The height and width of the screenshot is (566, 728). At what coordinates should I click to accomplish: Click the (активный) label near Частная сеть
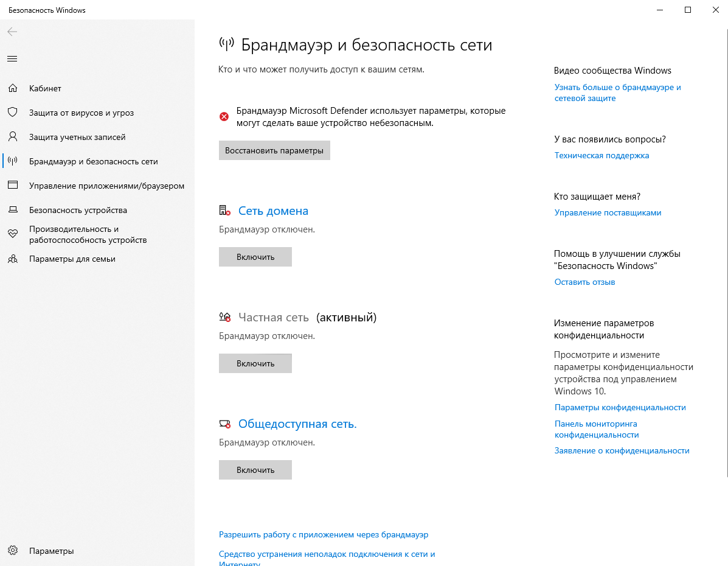click(x=346, y=318)
